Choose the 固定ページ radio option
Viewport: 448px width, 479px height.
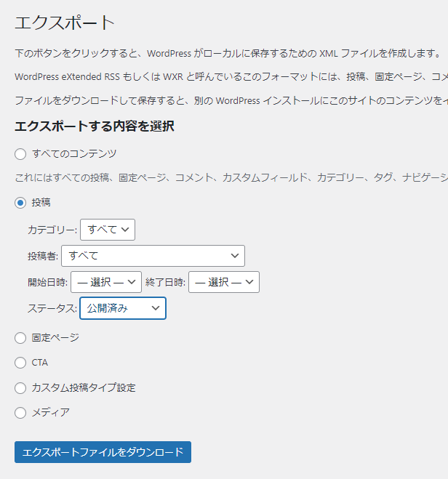[x=20, y=338]
